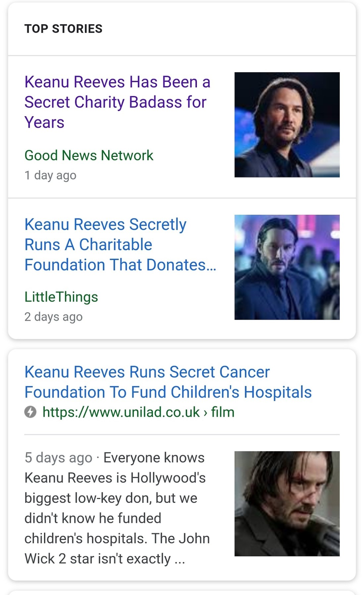364x595 pixels.
Task: Click the AMP lightning bolt icon
Action: [x=30, y=412]
